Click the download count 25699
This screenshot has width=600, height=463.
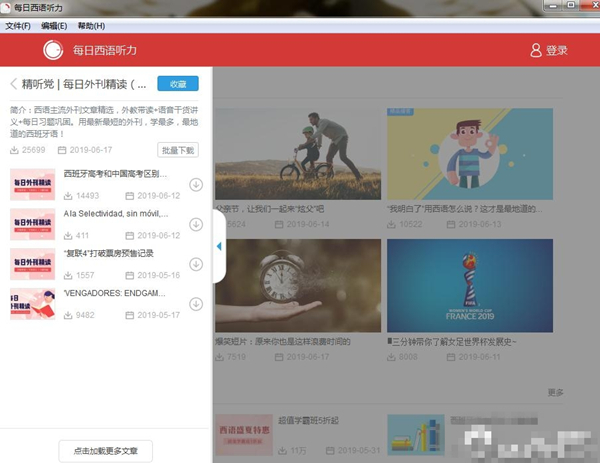(33, 150)
